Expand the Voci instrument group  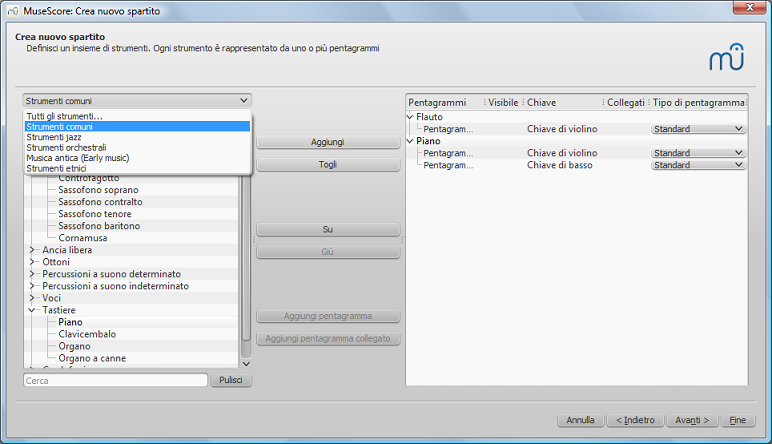coord(32,298)
